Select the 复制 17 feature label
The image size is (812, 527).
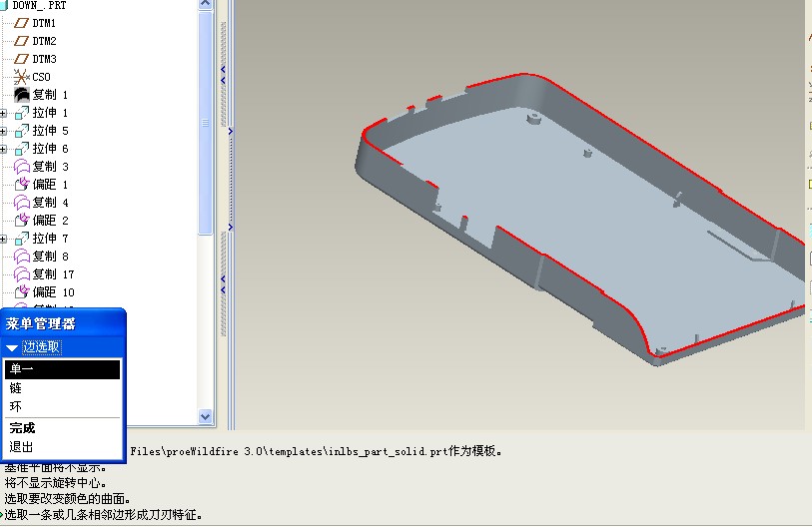53,274
